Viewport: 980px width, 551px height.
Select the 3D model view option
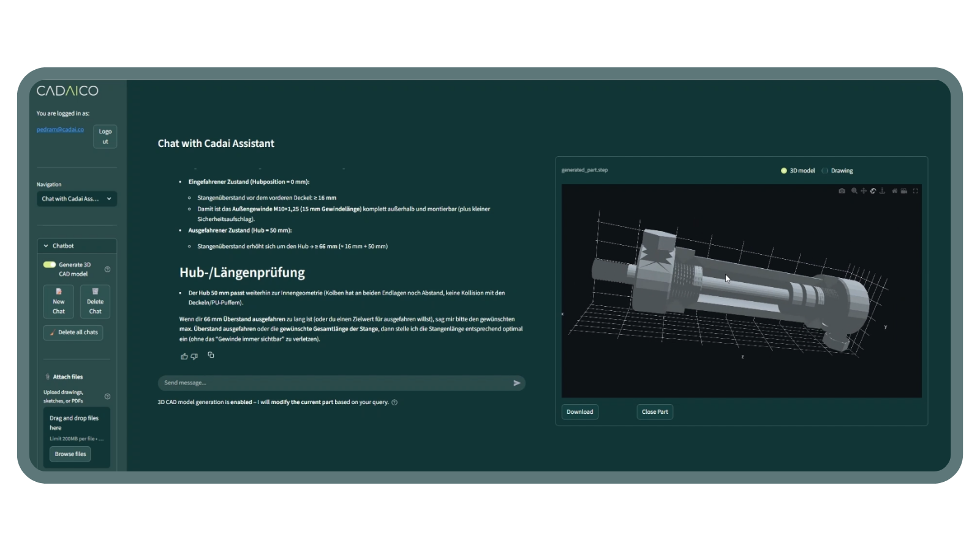click(x=783, y=171)
